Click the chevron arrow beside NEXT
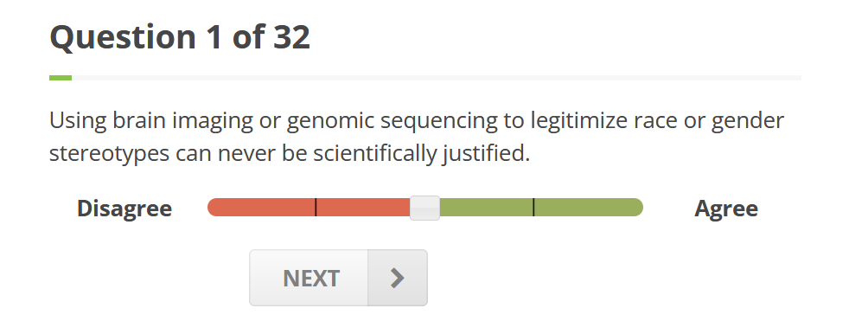Image resolution: width=868 pixels, height=321 pixels. (398, 278)
